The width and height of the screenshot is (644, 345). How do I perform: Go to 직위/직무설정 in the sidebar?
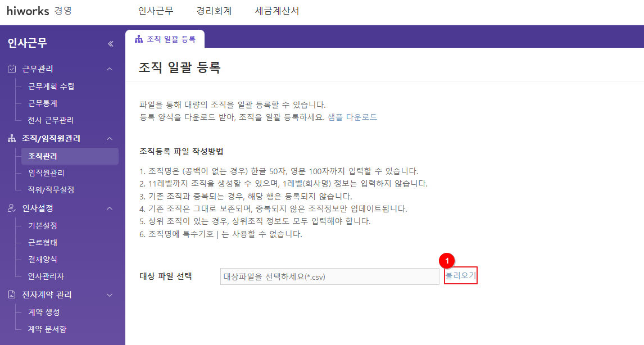pyautogui.click(x=51, y=190)
